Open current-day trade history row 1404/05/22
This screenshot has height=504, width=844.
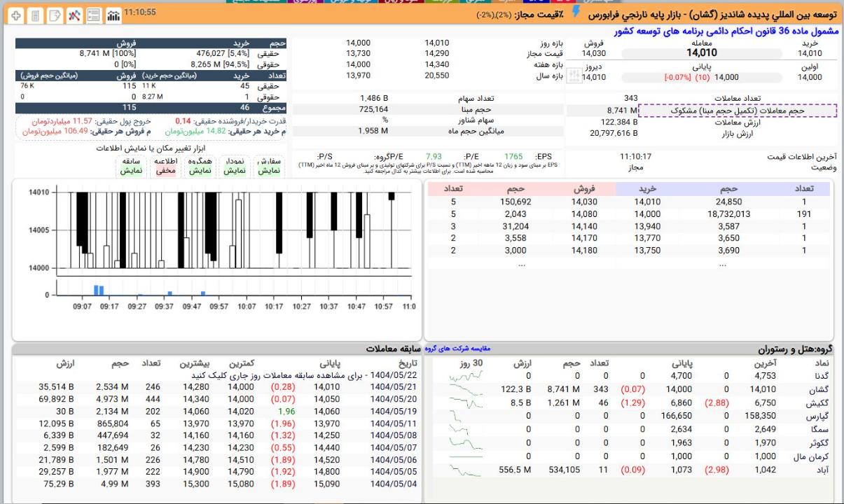click(x=280, y=375)
